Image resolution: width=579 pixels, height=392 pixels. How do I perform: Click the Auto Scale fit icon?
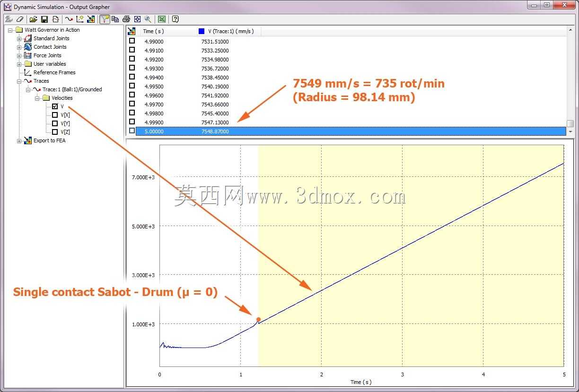tap(137, 19)
